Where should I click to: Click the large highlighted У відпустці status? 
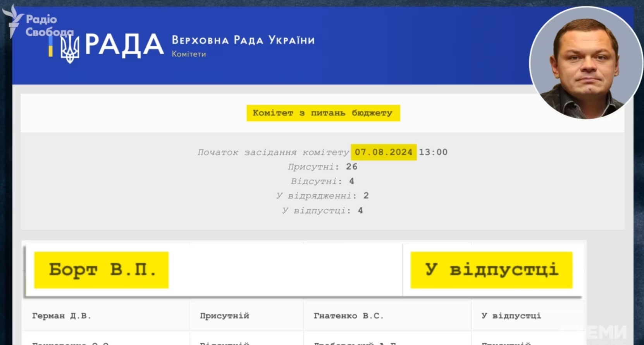click(491, 270)
